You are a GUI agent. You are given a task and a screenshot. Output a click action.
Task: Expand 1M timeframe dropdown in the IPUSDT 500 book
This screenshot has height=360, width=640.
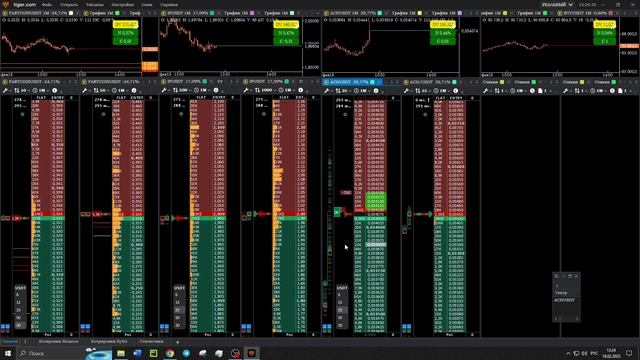pyautogui.click(x=201, y=90)
